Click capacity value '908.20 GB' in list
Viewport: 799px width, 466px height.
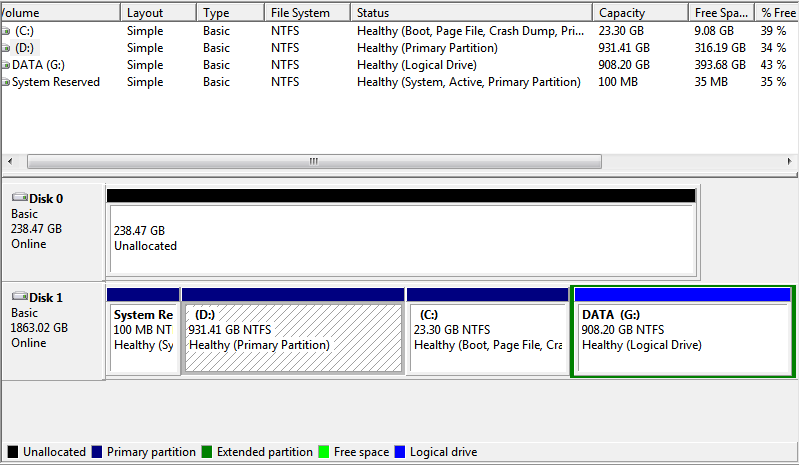[x=624, y=65]
